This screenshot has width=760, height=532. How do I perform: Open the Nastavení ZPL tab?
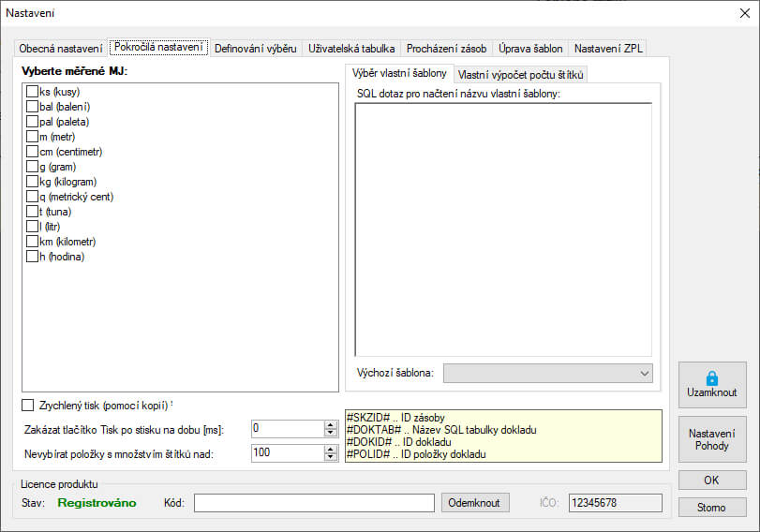[607, 48]
